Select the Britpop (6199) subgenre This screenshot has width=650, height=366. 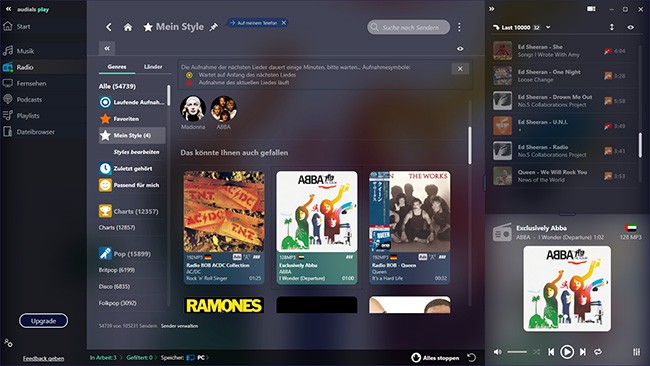coord(116,270)
